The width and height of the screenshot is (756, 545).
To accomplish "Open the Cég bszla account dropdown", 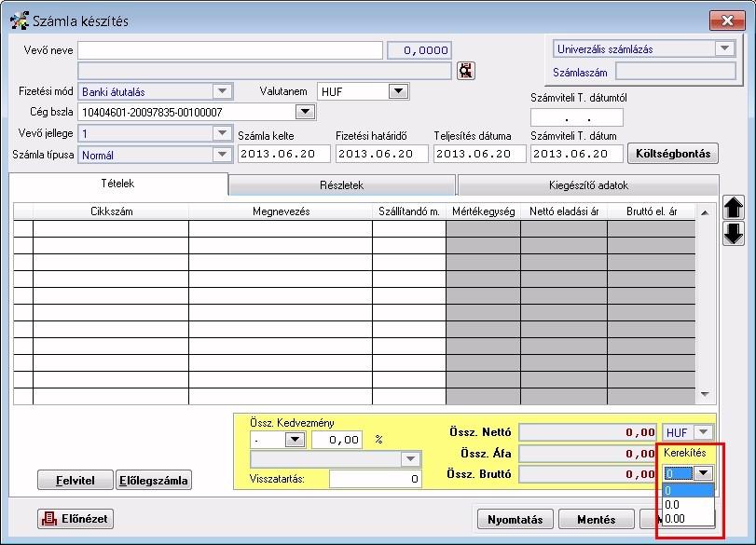I will coord(305,112).
